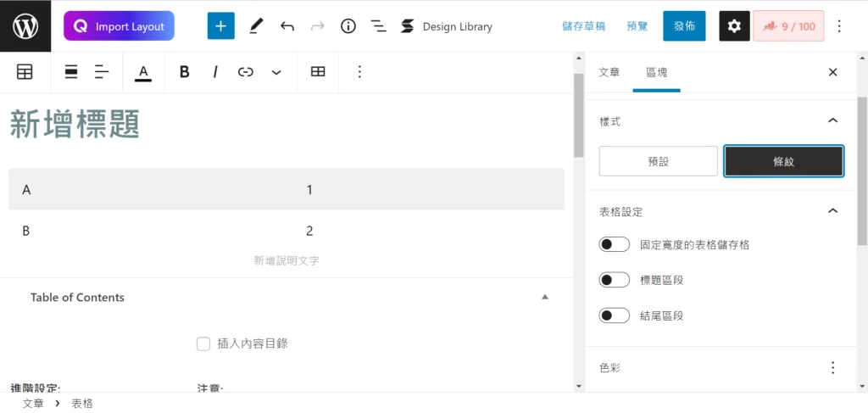868x413 pixels.
Task: Open block toolbar options menu
Action: pyautogui.click(x=359, y=72)
